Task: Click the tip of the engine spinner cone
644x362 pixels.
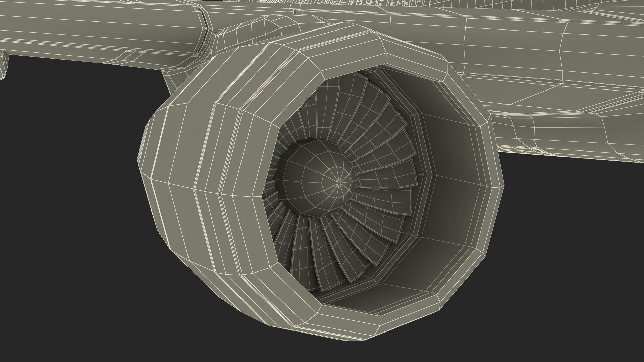Action: point(338,183)
